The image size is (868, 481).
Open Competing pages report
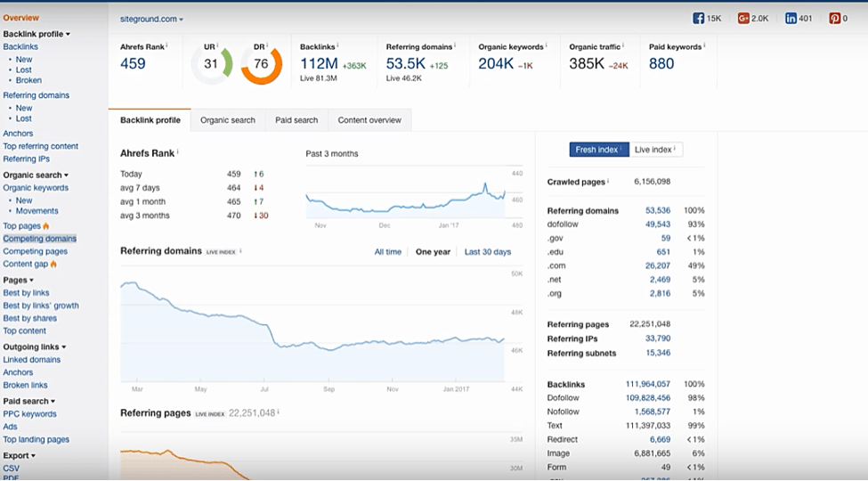click(35, 251)
